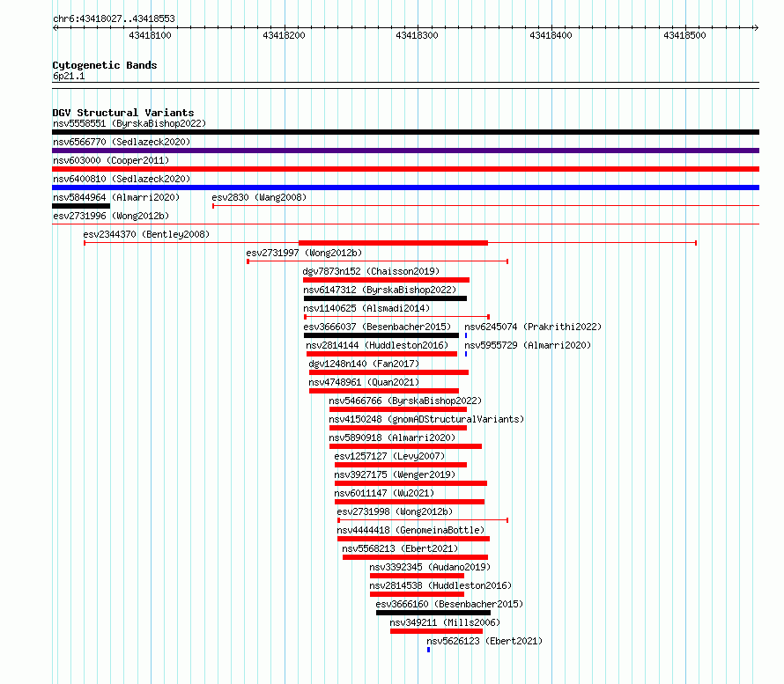The image size is (784, 684).
Task: Select the Cytogenetic Bands track title
Action: [105, 65]
